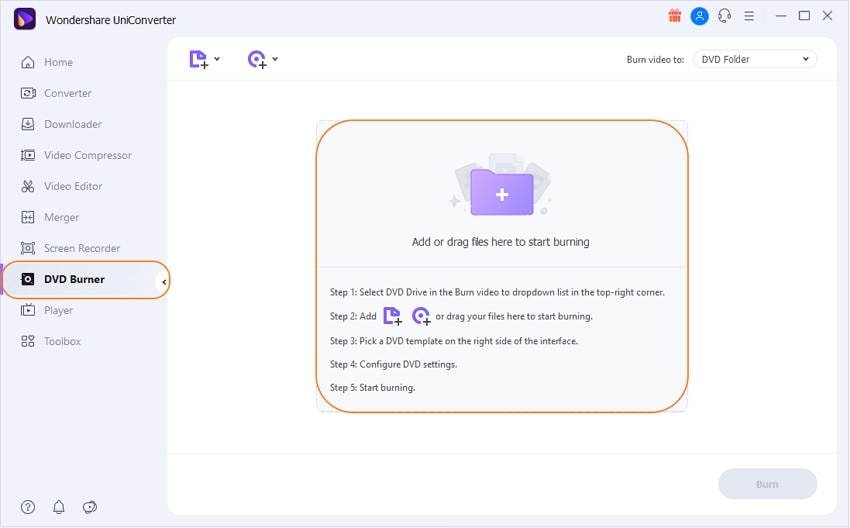This screenshot has height=528, width=850.
Task: Click the Step 3 instruction text
Action: [x=454, y=341]
